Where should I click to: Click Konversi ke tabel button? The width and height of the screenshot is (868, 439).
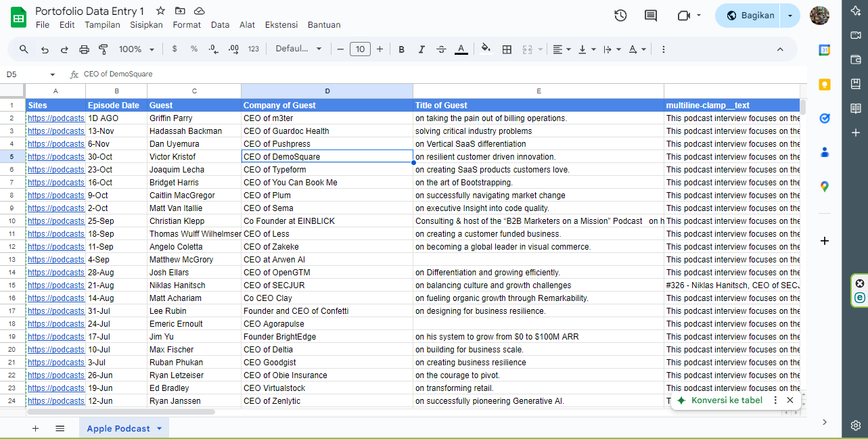pyautogui.click(x=720, y=400)
